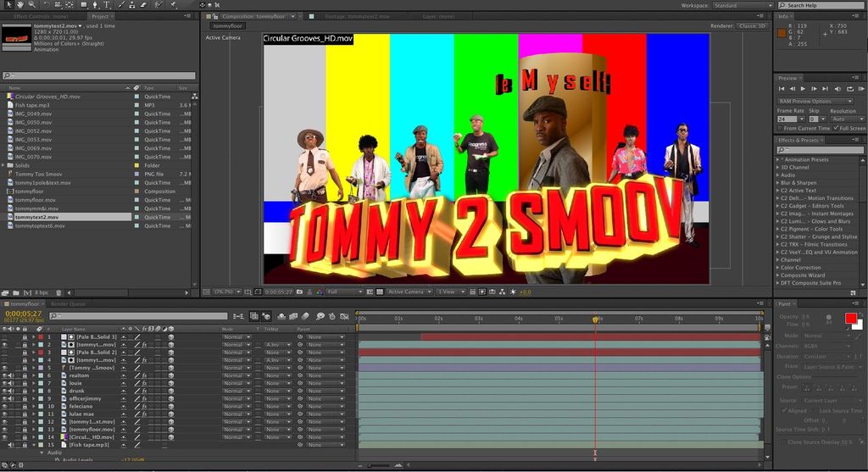Click label color of layer 3
Viewport: 868px width, 472px height.
(x=41, y=352)
